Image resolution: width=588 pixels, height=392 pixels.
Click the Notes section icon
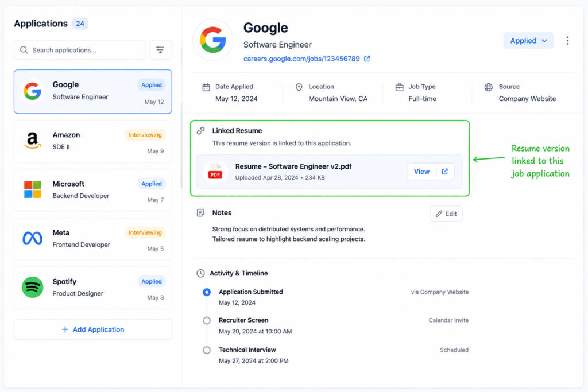[x=200, y=213]
